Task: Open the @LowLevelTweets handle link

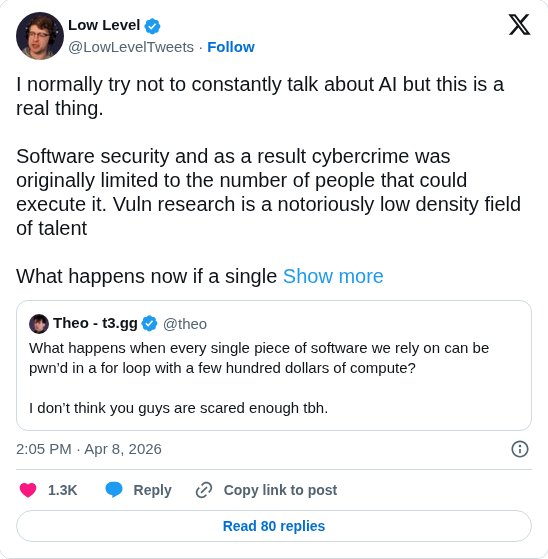Action: click(131, 47)
